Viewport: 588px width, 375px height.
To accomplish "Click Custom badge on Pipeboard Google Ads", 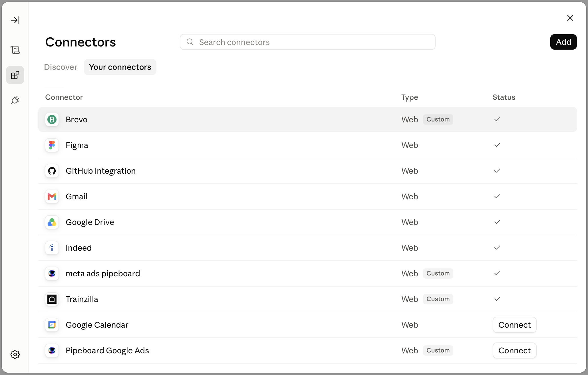I will (438, 350).
